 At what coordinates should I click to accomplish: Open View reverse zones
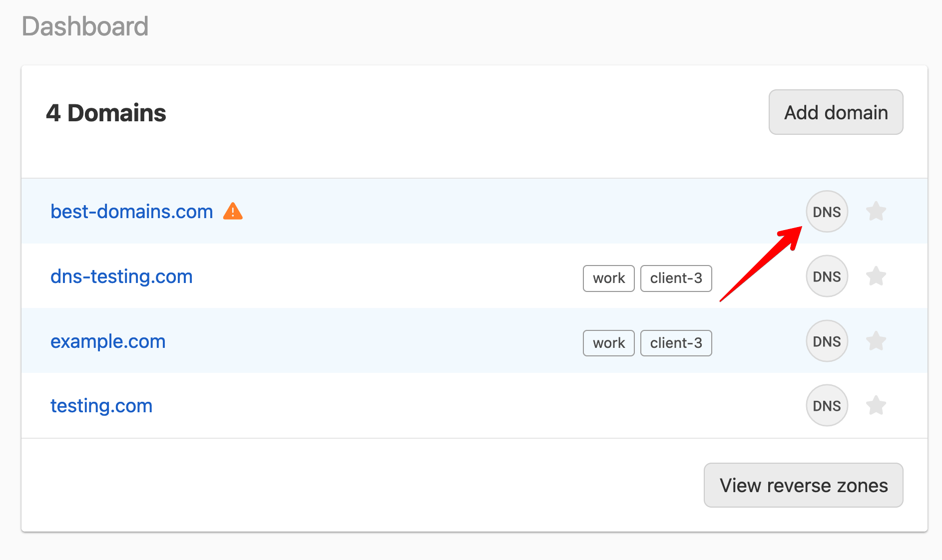(x=803, y=485)
